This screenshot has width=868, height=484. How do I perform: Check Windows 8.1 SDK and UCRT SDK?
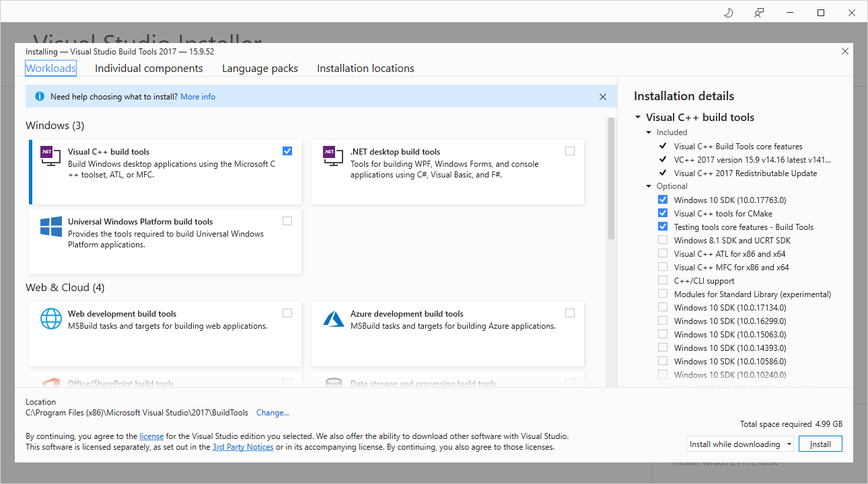(663, 240)
